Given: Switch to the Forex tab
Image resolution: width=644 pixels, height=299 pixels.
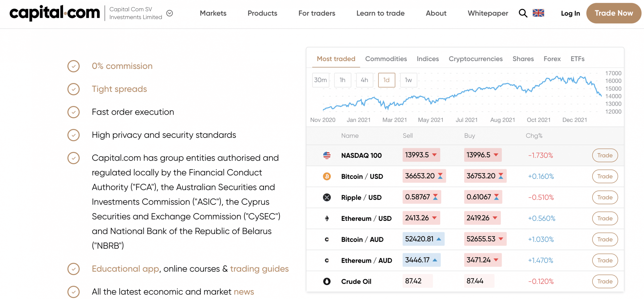Looking at the screenshot, I should coord(552,59).
